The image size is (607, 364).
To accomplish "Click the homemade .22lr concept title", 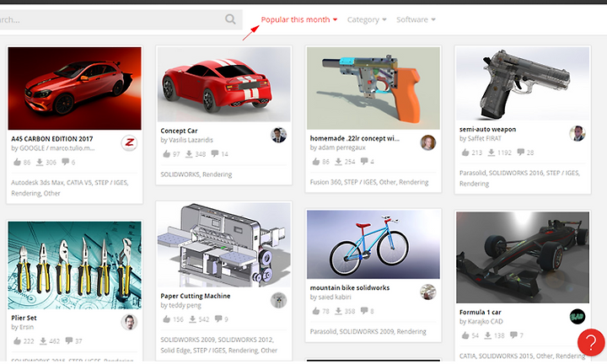I will pyautogui.click(x=354, y=138).
